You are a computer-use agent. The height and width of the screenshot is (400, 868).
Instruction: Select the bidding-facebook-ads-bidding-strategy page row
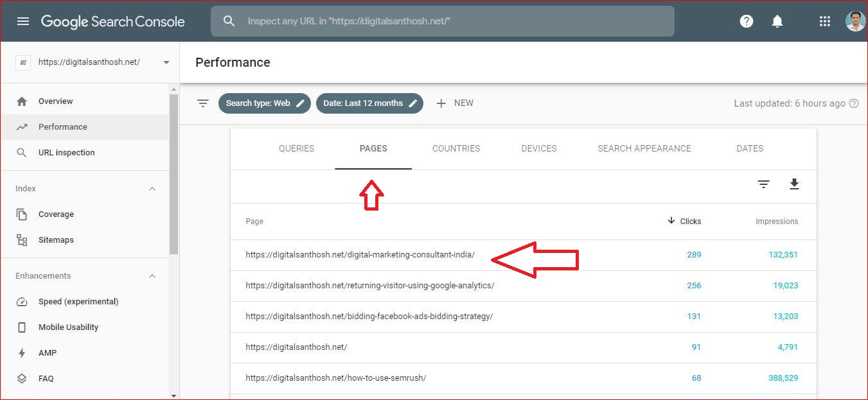(524, 317)
